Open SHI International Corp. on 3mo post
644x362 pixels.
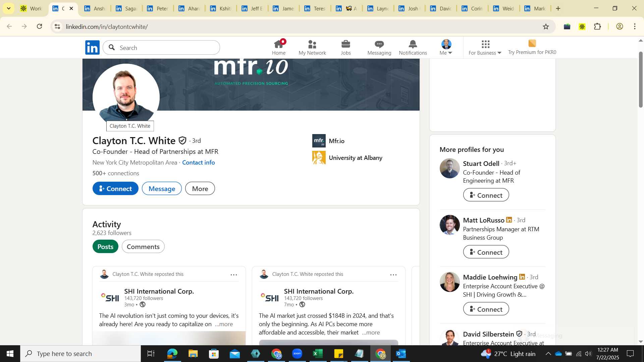159,291
